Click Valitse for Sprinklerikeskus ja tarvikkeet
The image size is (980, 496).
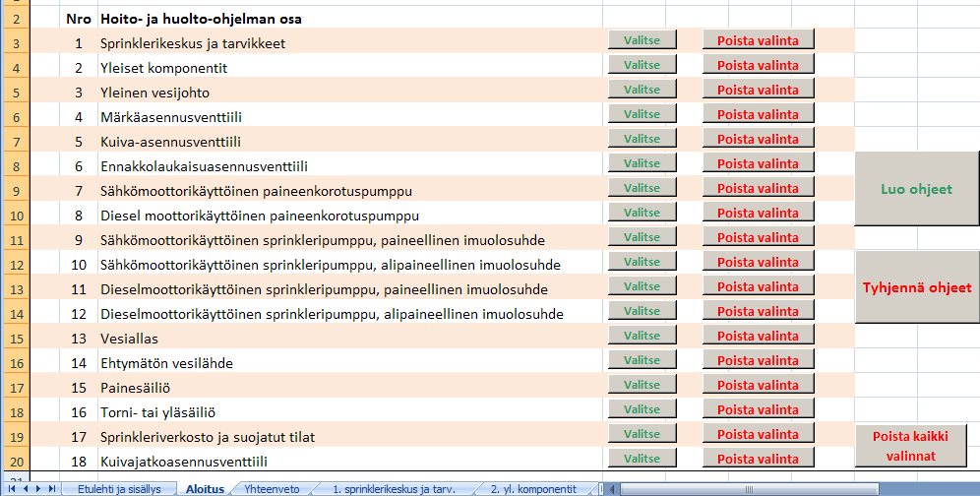[642, 40]
